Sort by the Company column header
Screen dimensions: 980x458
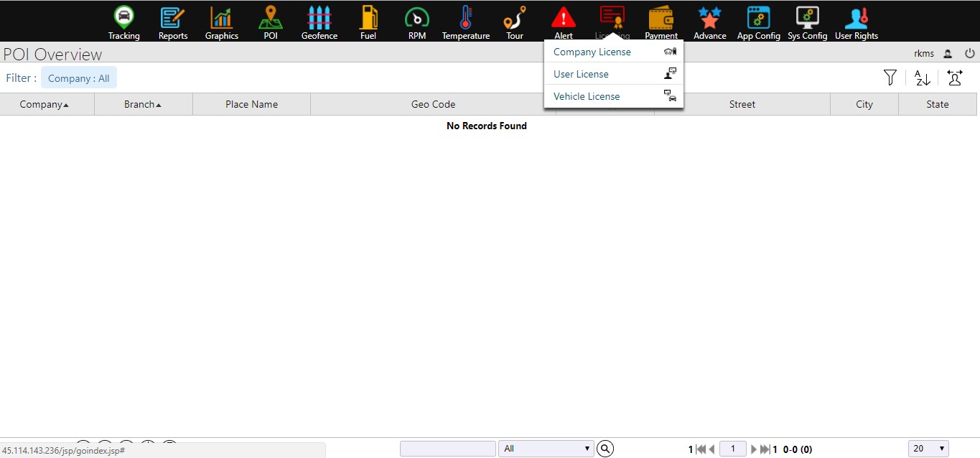[x=45, y=104]
